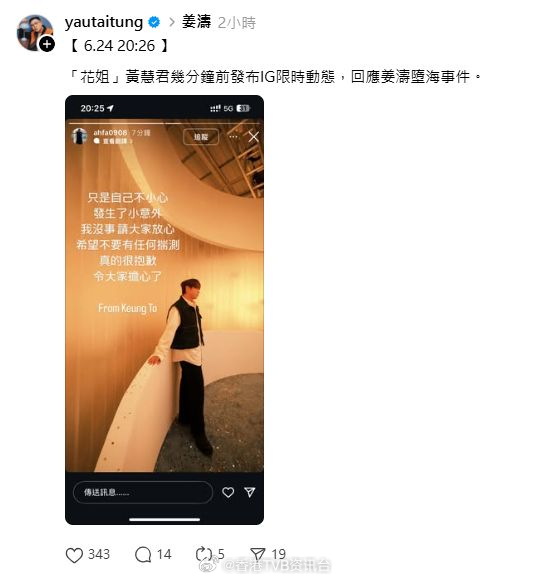Click the 2小時 post timestamp

point(237,23)
